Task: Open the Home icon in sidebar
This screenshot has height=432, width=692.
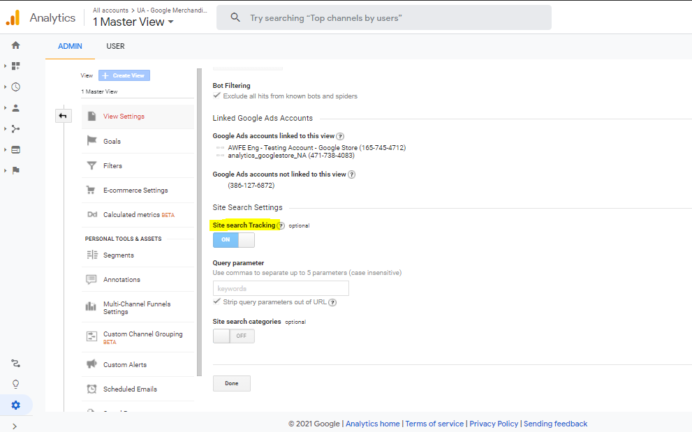Action: 16,45
